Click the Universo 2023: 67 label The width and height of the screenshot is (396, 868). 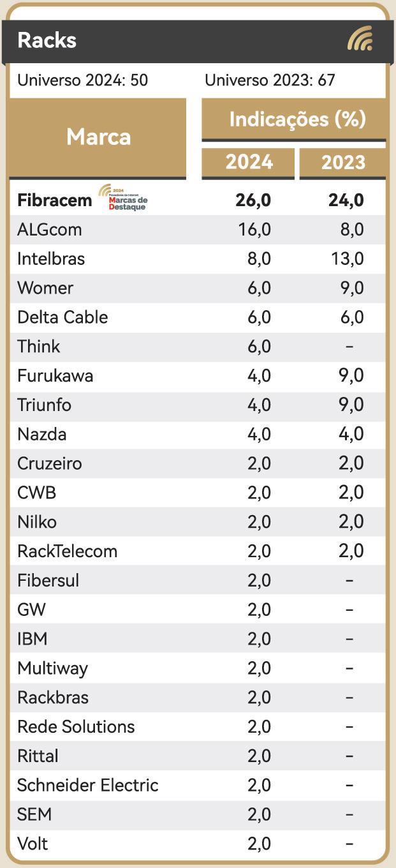click(270, 80)
